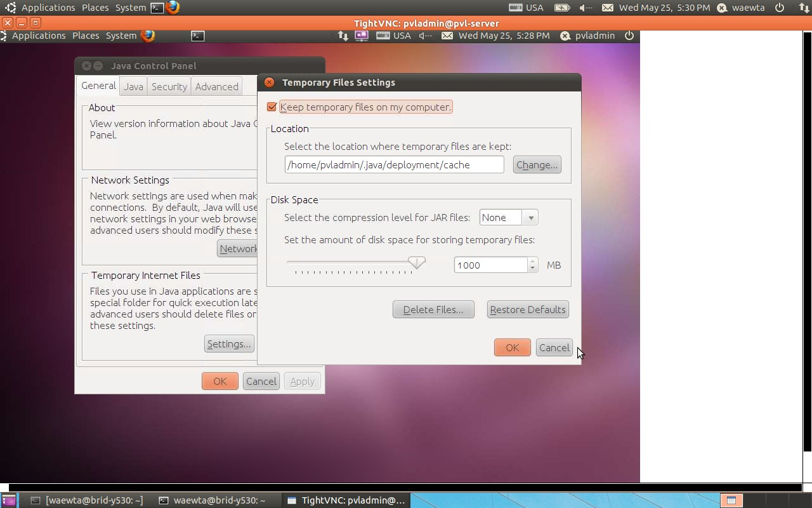Open remote desktop Places menu

[86, 36]
